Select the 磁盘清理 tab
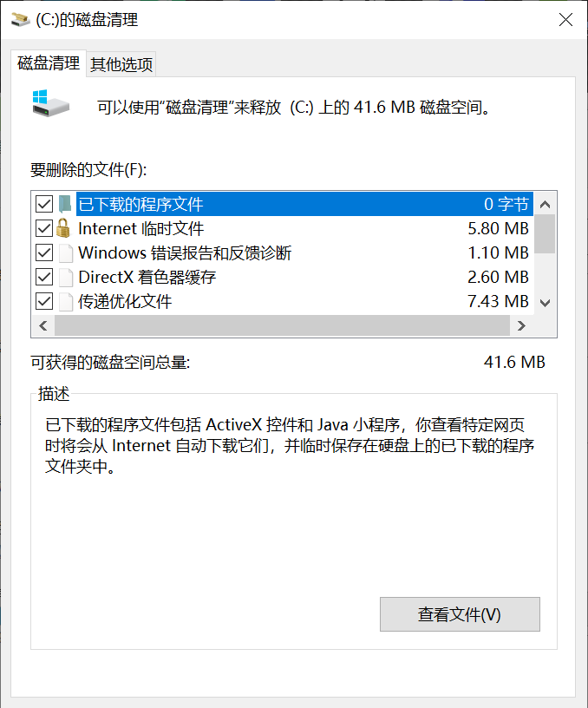Viewport: 588px width, 708px height. (45, 63)
